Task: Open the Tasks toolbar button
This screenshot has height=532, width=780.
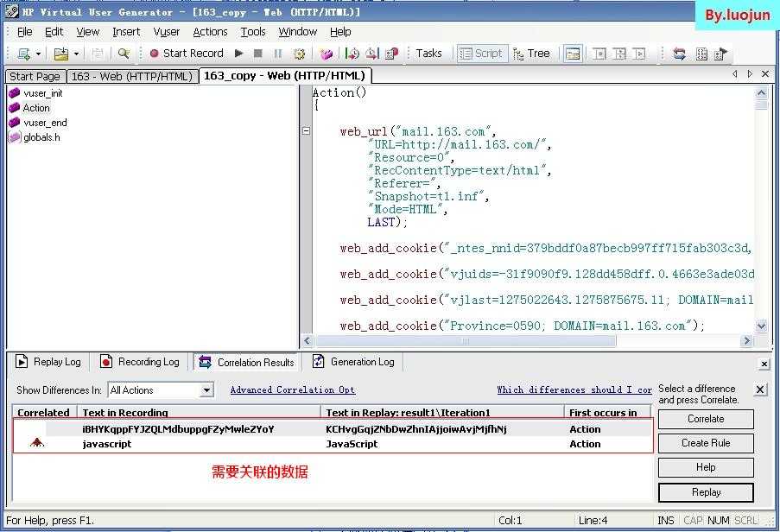Action: pos(428,54)
